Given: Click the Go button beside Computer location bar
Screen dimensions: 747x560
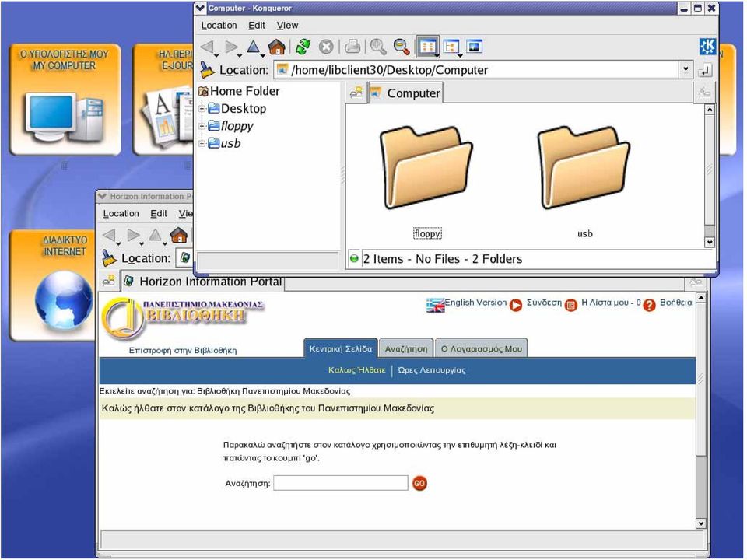Looking at the screenshot, I should click(705, 70).
